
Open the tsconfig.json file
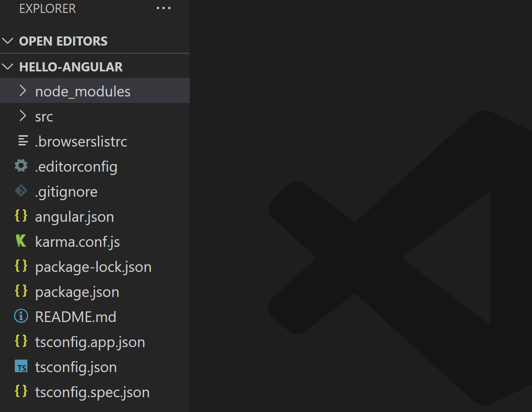pyautogui.click(x=76, y=367)
